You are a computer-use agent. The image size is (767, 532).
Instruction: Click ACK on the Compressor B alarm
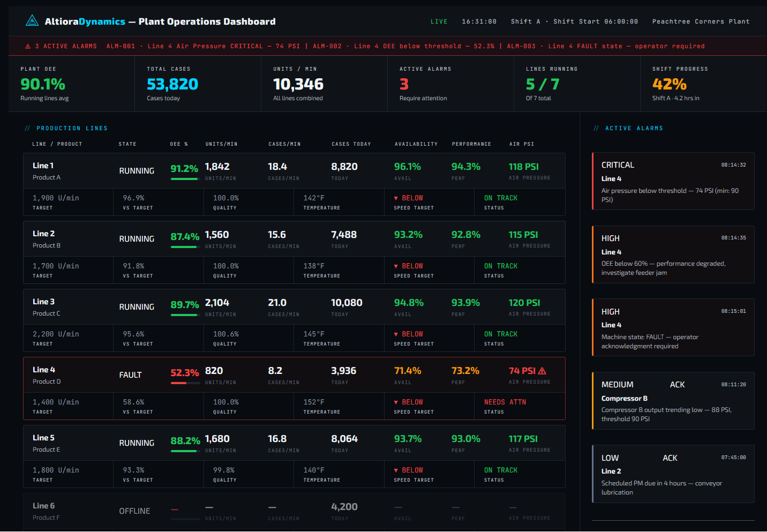click(x=677, y=384)
